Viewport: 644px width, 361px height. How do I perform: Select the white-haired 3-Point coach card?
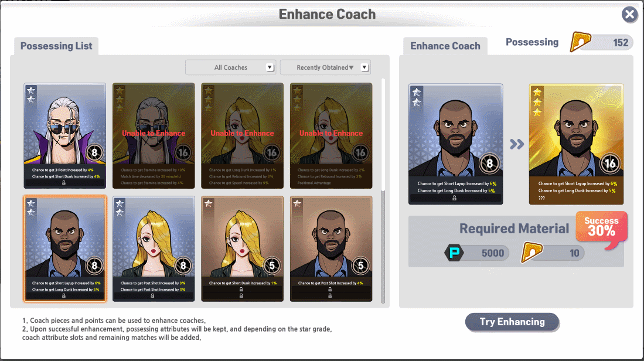coord(65,135)
